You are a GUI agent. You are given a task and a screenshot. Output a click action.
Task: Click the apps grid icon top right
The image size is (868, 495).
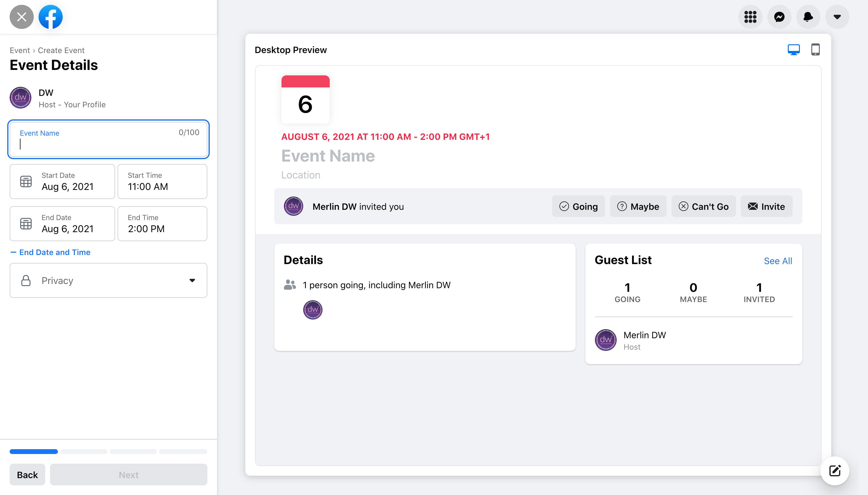point(751,16)
